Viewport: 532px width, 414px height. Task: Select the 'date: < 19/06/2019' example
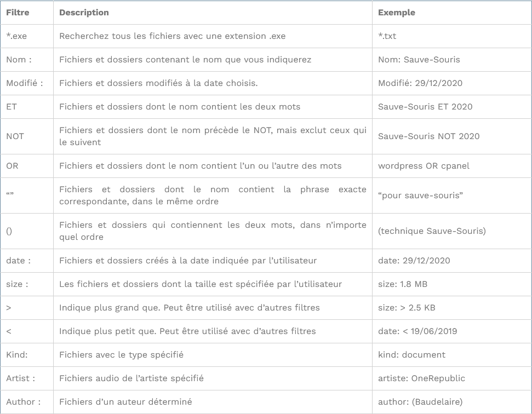(417, 331)
